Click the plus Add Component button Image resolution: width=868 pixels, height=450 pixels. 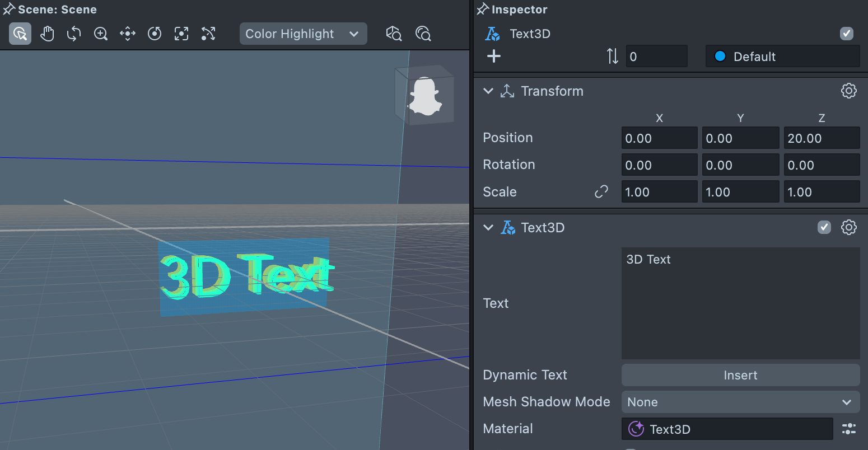coord(494,57)
